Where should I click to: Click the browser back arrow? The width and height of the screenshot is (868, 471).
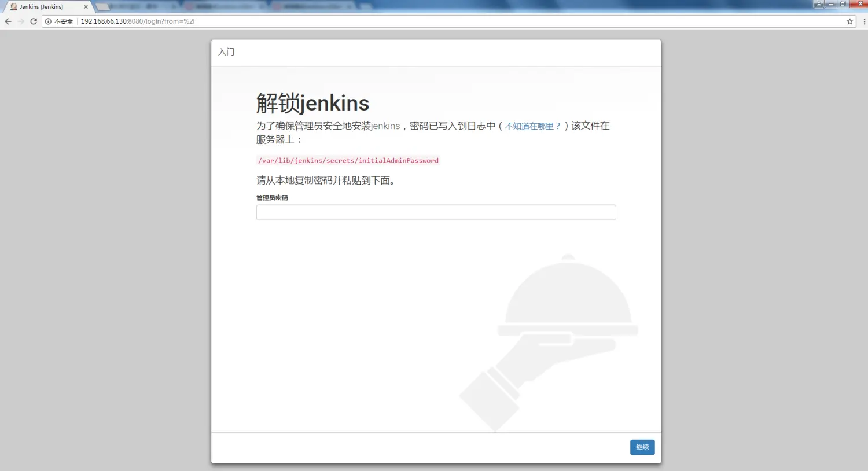pyautogui.click(x=8, y=21)
